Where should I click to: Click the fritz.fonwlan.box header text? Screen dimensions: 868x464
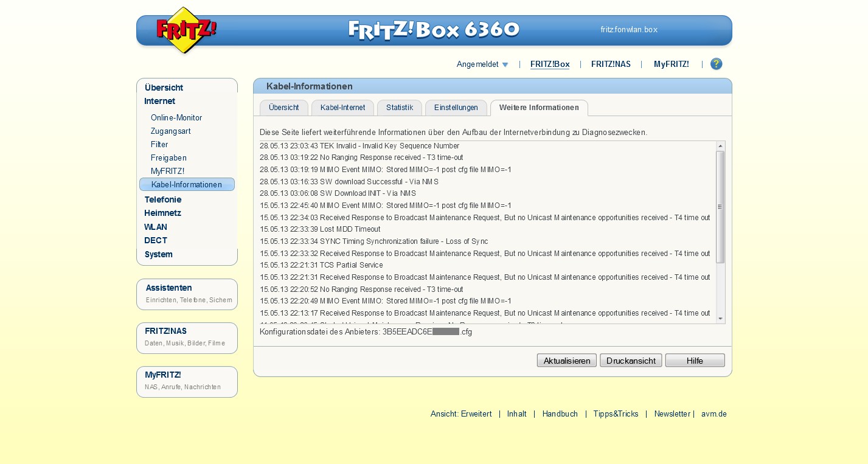pos(629,29)
